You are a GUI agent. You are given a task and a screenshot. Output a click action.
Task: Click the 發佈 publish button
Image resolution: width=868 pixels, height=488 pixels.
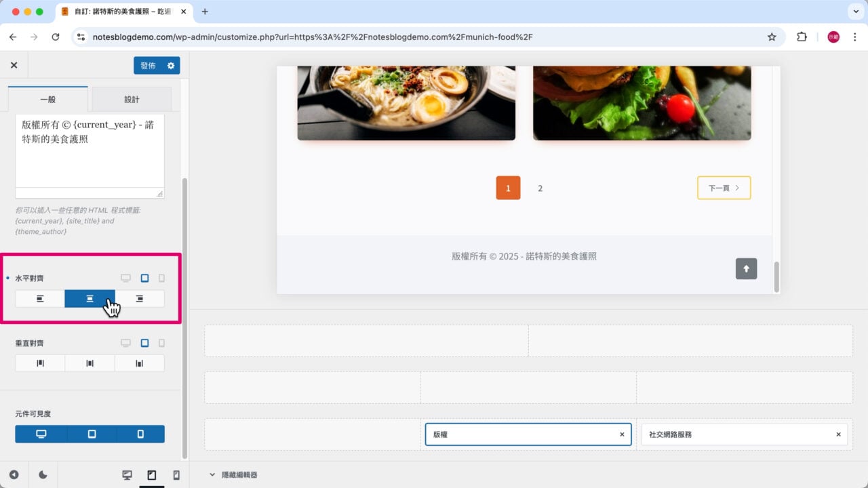point(148,66)
